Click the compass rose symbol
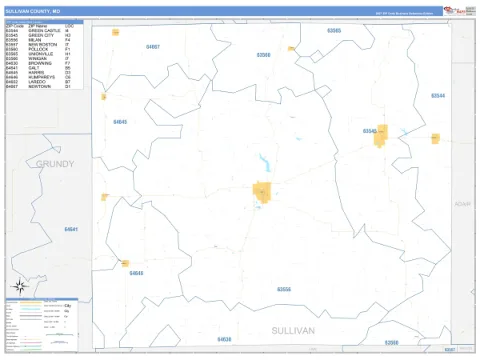This screenshot has width=480, height=360. pyautogui.click(x=20, y=286)
